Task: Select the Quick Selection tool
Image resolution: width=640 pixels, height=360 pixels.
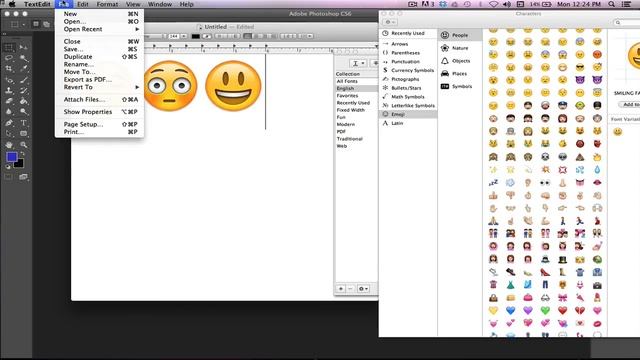Action: 24,58
